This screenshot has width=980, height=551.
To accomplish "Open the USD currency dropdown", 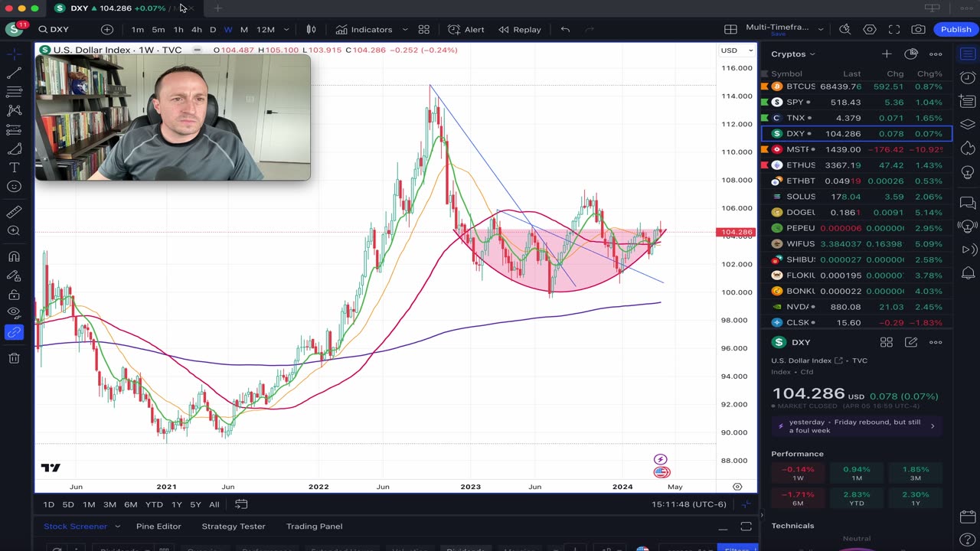I will coord(737,51).
